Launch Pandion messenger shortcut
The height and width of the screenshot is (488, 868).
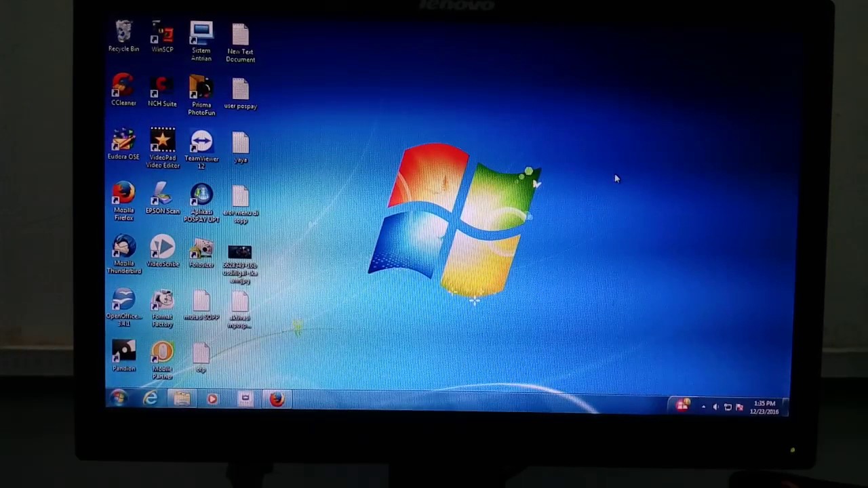123,356
